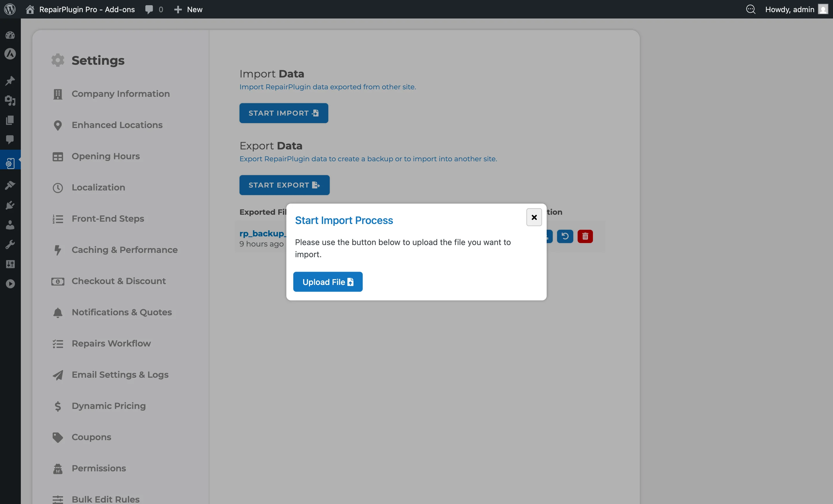833x504 pixels.
Task: Click the Settings sliders icon
Action: (x=10, y=264)
